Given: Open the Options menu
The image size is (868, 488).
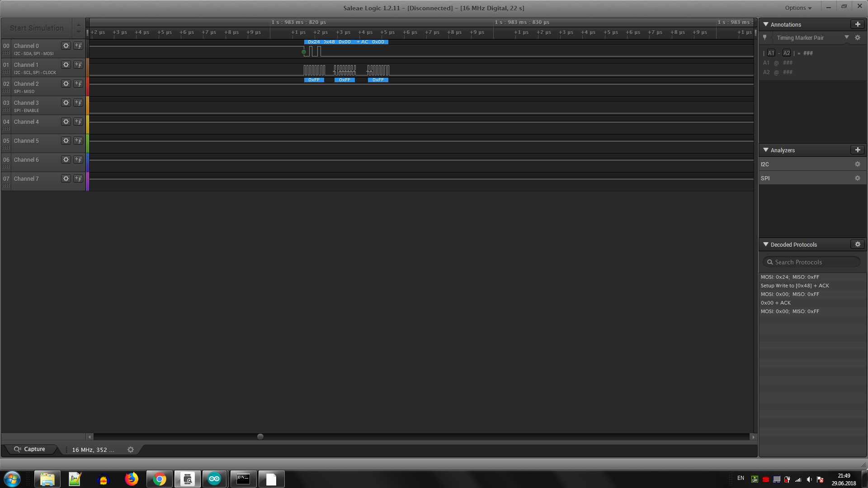Looking at the screenshot, I should [798, 8].
